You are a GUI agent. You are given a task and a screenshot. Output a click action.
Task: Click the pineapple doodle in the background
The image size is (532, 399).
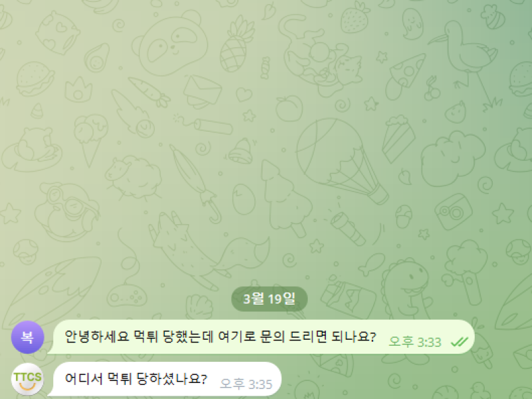coord(236,44)
